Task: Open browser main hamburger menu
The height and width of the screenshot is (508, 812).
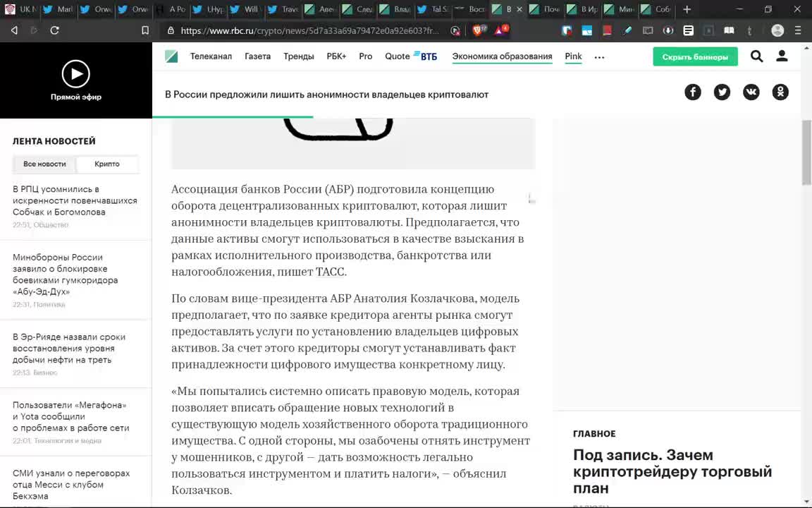Action: [x=798, y=30]
